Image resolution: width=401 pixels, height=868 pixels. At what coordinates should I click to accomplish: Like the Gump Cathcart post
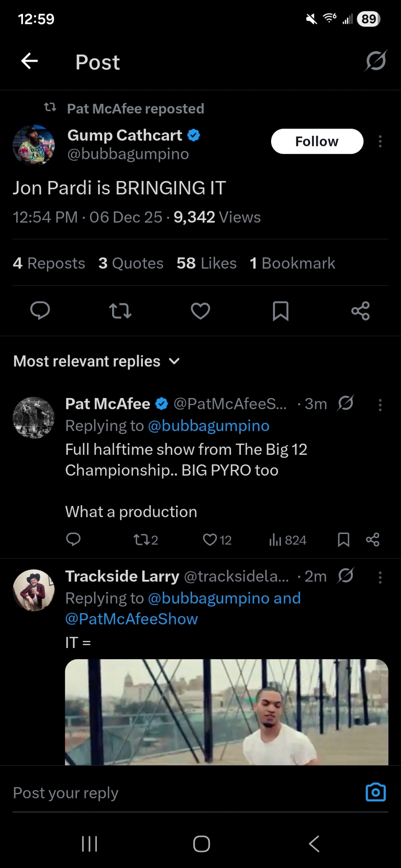(x=200, y=311)
